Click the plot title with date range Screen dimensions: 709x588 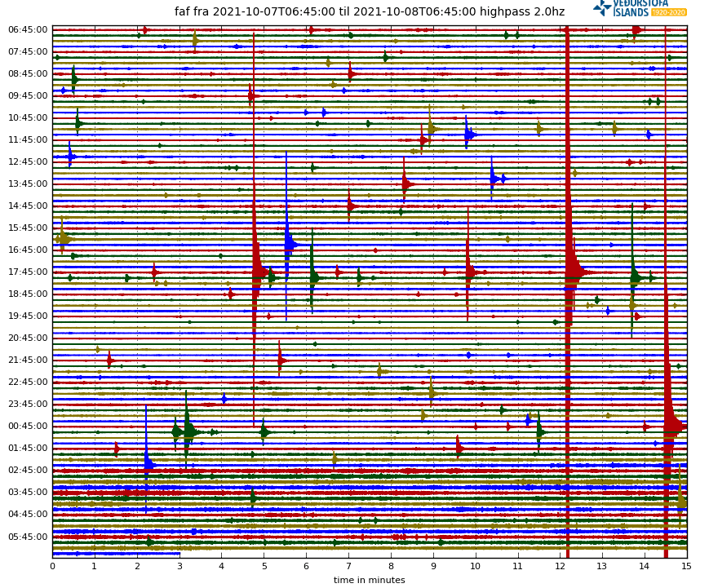click(x=370, y=11)
